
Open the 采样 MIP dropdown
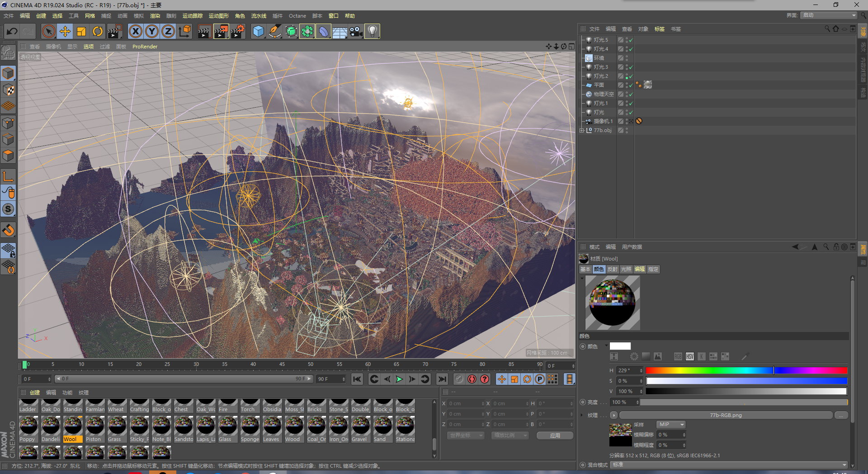pos(671,424)
